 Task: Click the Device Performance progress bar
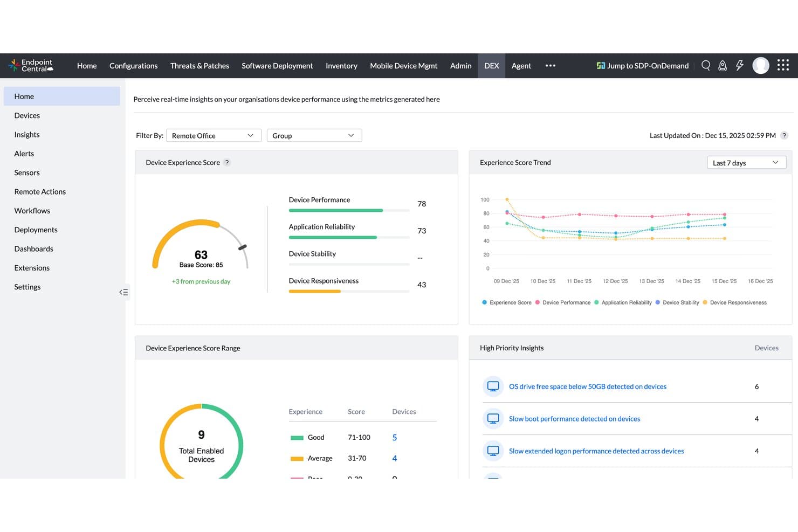tap(349, 210)
